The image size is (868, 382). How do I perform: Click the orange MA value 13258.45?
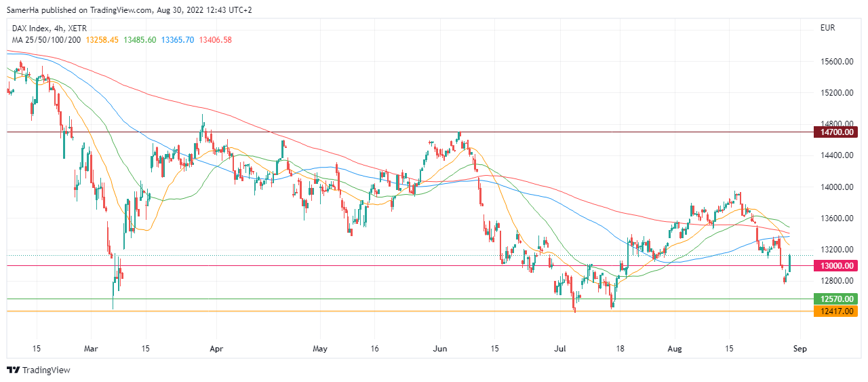102,40
